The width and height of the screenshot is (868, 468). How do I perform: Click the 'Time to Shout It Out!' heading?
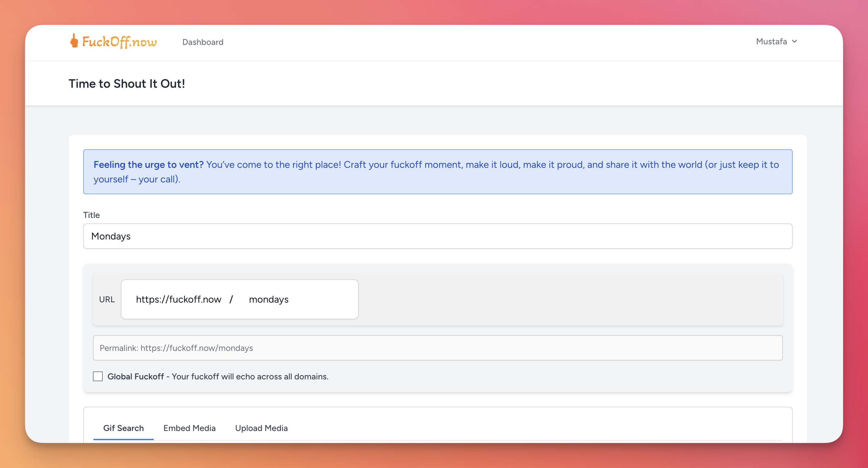(127, 83)
